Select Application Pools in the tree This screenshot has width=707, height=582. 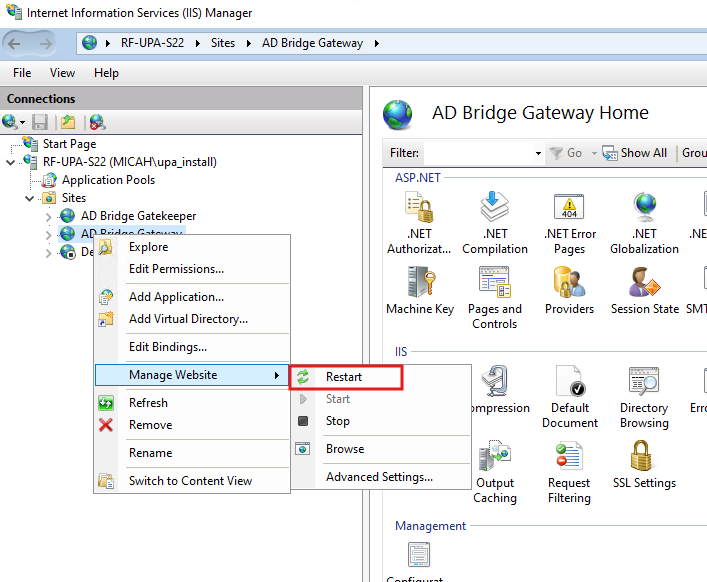(x=108, y=180)
